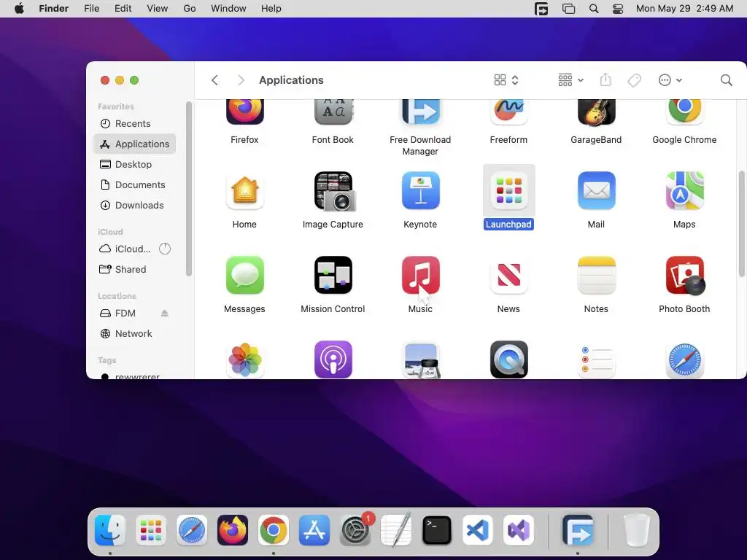Screen dimensions: 747x560
Task: Select the Messages app icon
Action: pyautogui.click(x=244, y=275)
